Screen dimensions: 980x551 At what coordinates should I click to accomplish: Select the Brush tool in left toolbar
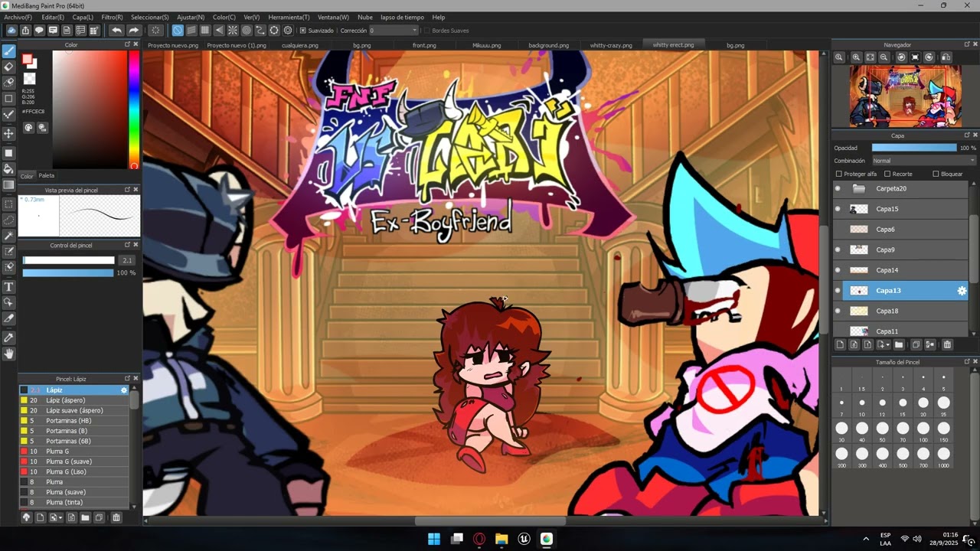coord(9,51)
